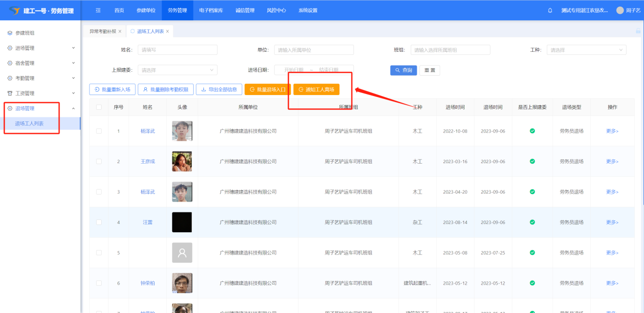The width and height of the screenshot is (644, 313).
Task: Check the select-all checkbox in table header
Action: point(99,107)
